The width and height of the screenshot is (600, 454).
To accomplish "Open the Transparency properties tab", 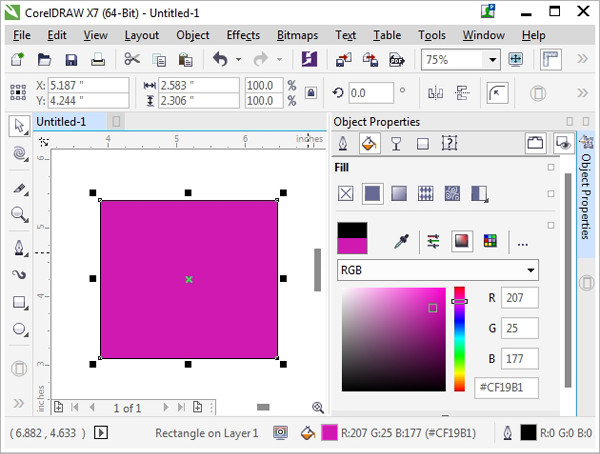I will click(396, 144).
